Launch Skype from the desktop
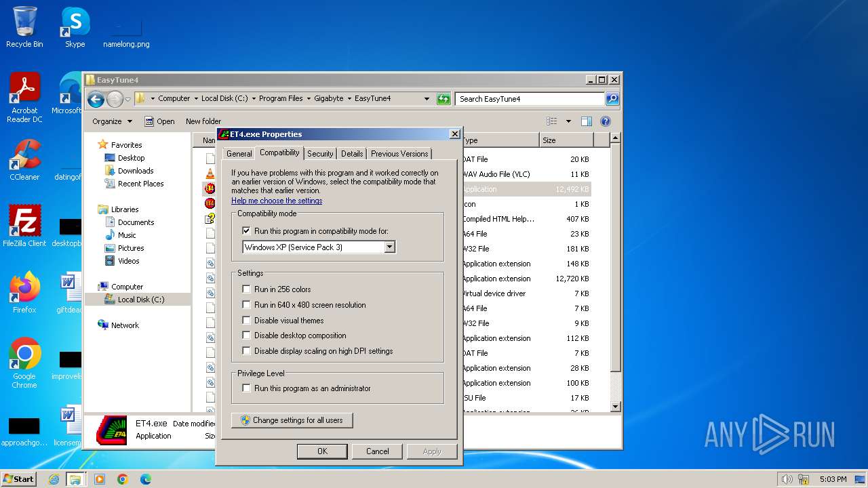 click(x=75, y=27)
